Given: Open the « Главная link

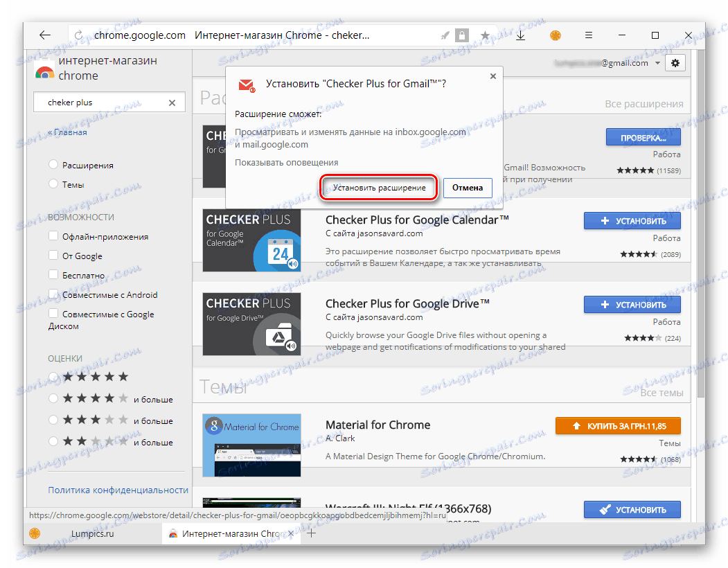Looking at the screenshot, I should point(67,132).
